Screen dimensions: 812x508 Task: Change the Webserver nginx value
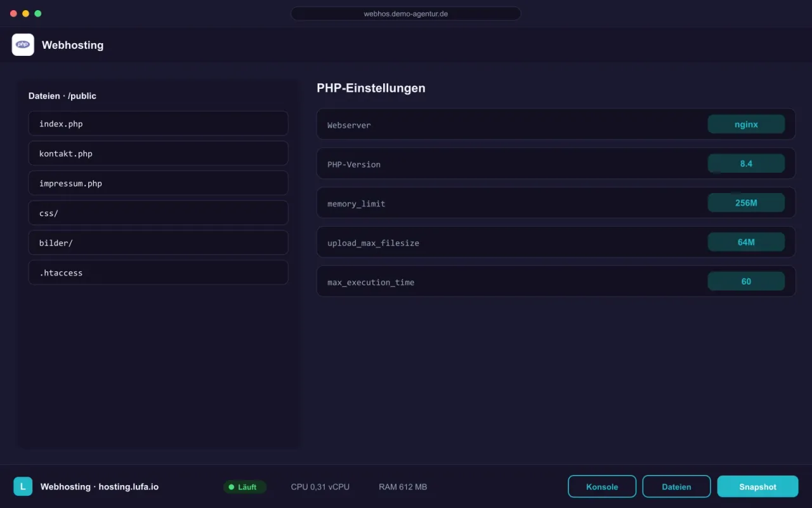[746, 124]
